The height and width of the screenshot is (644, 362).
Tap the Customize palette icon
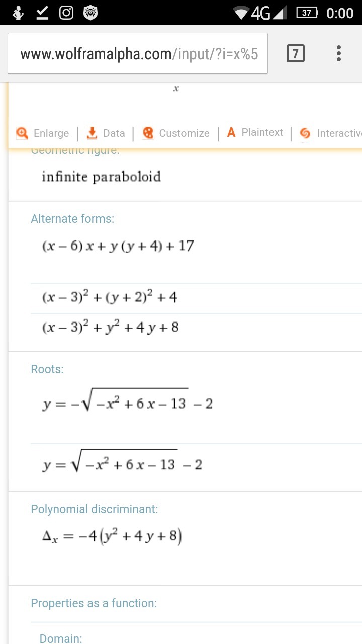pos(148,133)
